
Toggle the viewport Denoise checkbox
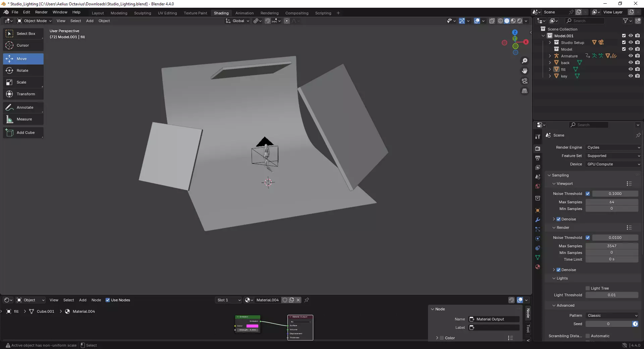click(558, 219)
